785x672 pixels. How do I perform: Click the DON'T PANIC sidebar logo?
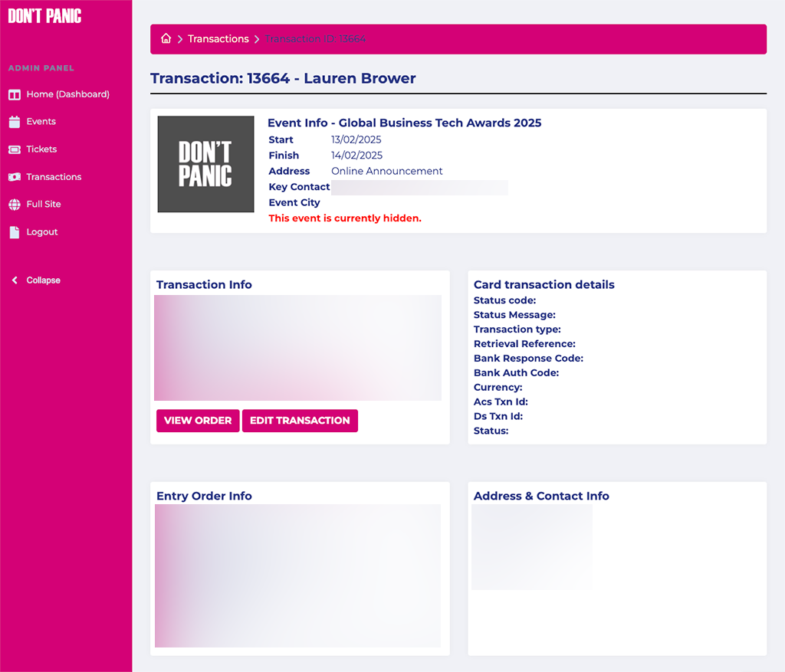click(x=44, y=16)
